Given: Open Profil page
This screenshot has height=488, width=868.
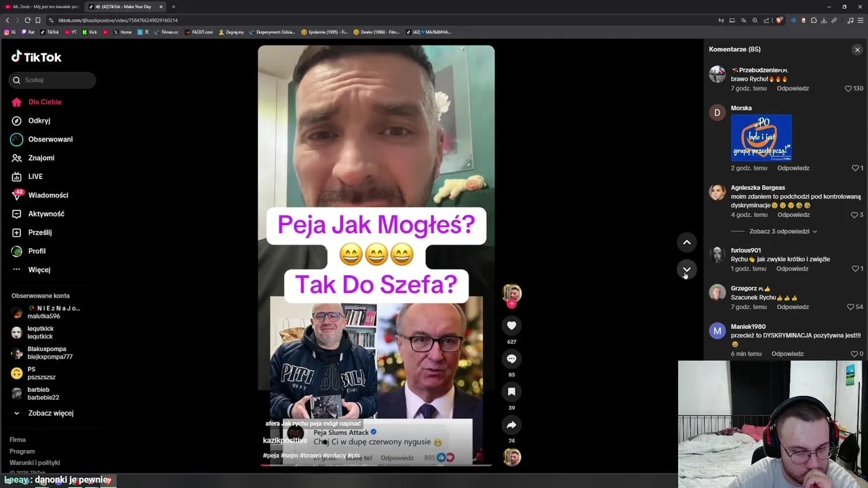Looking at the screenshot, I should (x=28, y=251).
